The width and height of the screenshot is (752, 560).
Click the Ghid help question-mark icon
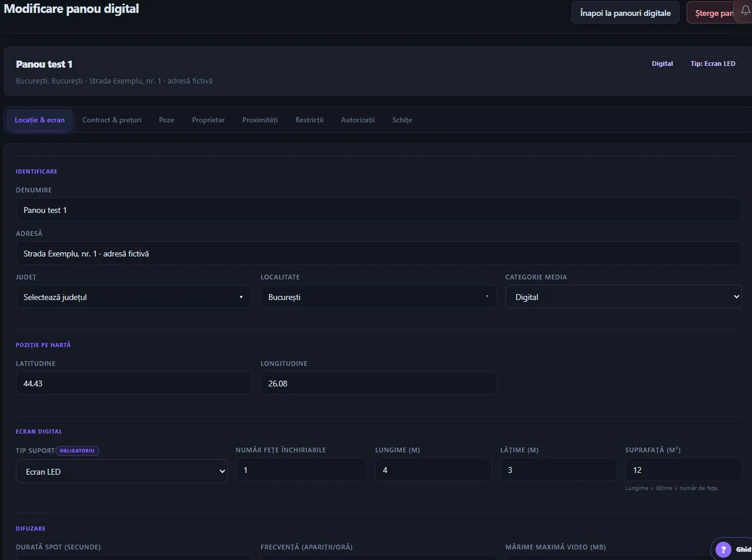pos(723,549)
